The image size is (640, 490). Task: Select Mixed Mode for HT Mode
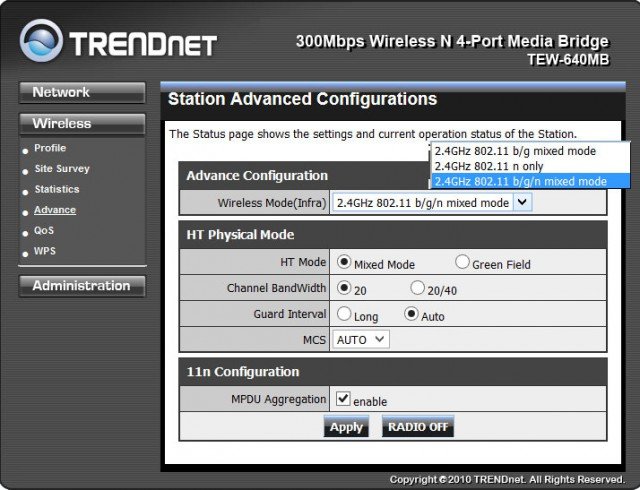tap(345, 263)
